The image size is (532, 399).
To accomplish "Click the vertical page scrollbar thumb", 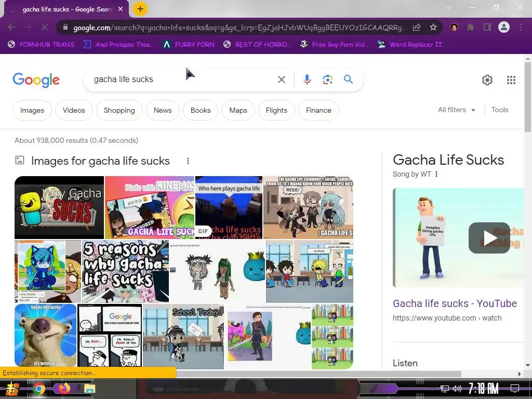I will [528, 97].
